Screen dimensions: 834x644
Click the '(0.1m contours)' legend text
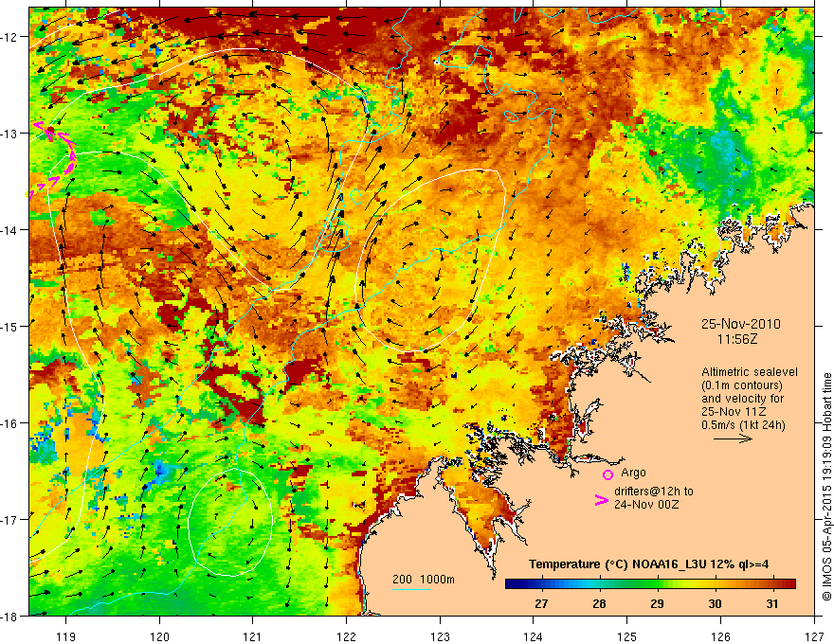click(742, 385)
